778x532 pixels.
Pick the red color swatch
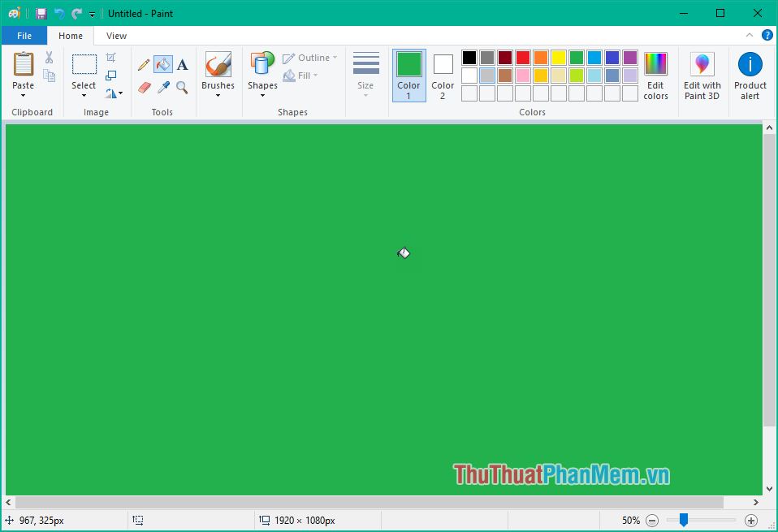coord(522,57)
